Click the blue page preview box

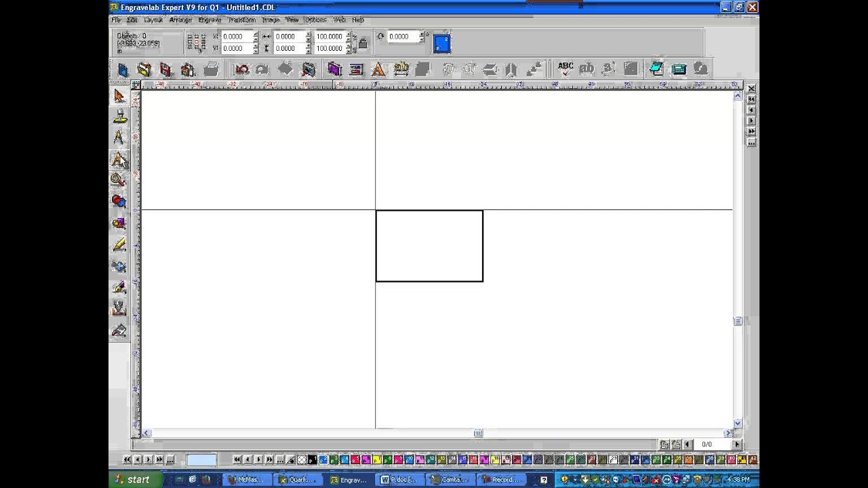point(441,44)
